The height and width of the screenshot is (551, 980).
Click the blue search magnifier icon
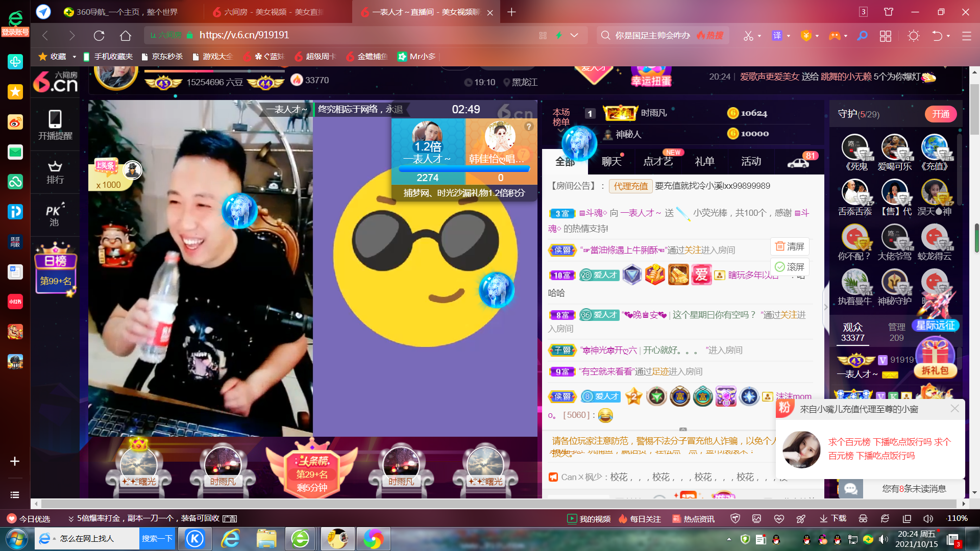pos(862,36)
